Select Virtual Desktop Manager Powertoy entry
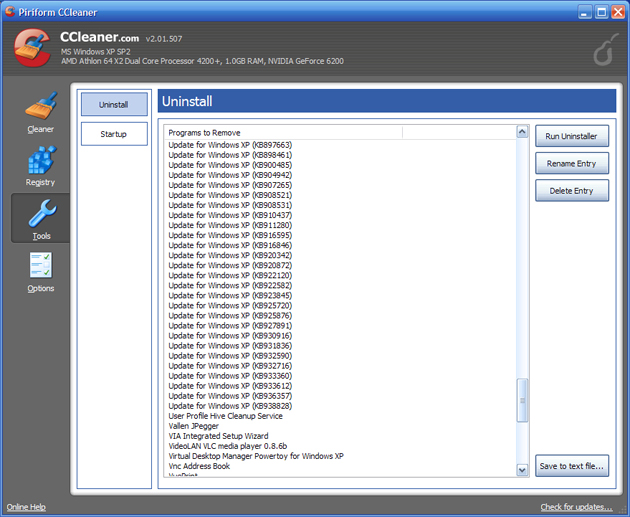 pos(256,456)
